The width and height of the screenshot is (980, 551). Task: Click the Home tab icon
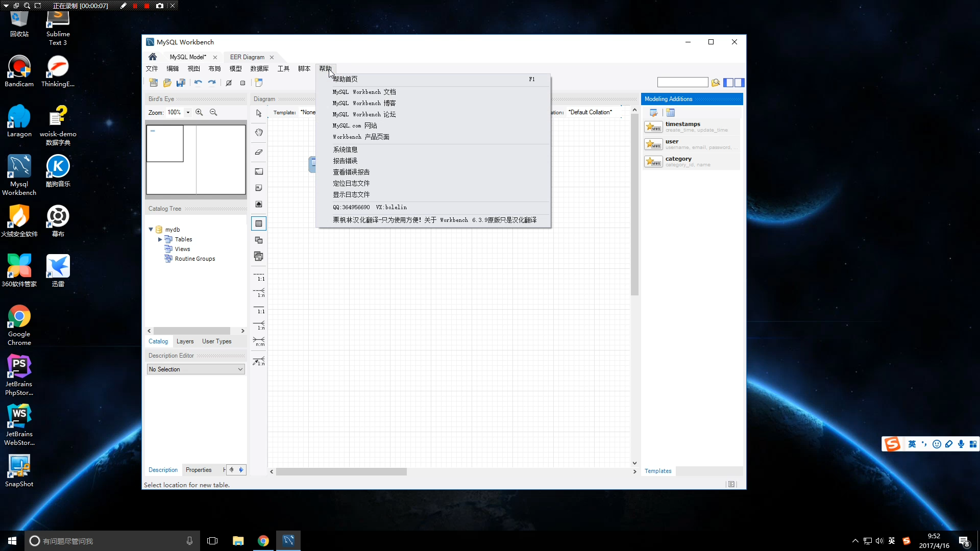click(153, 57)
